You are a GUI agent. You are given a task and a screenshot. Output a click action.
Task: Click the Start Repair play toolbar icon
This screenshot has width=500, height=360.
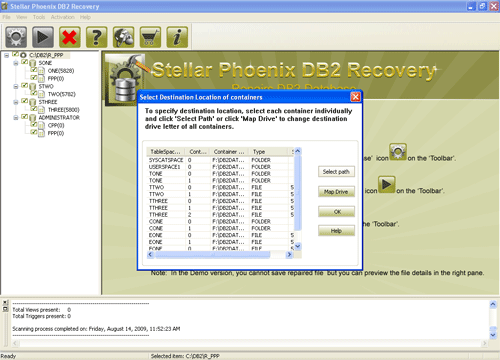[43, 37]
